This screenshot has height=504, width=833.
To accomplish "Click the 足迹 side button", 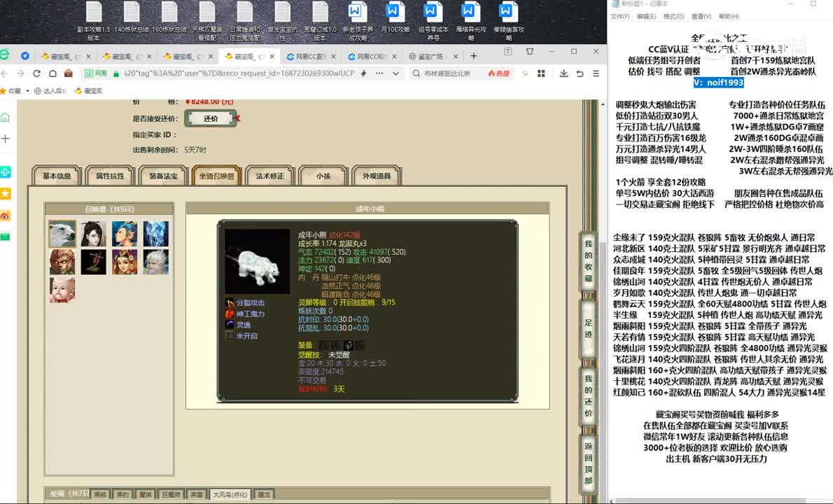I will pos(588,328).
